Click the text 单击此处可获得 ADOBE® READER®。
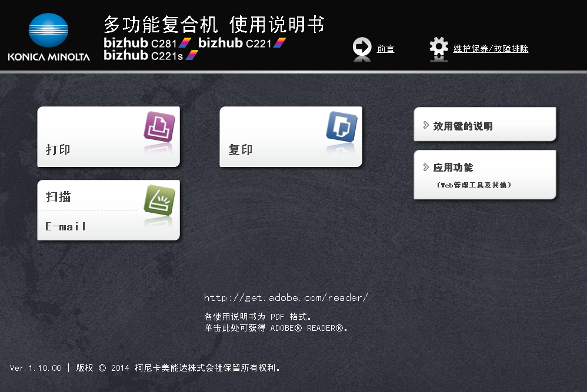 276,328
